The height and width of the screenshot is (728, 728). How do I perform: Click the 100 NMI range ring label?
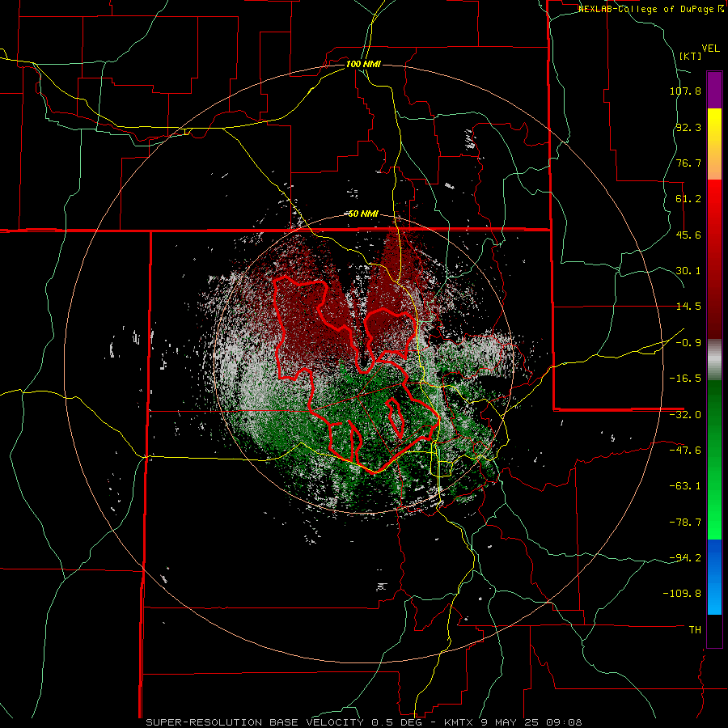click(x=363, y=64)
